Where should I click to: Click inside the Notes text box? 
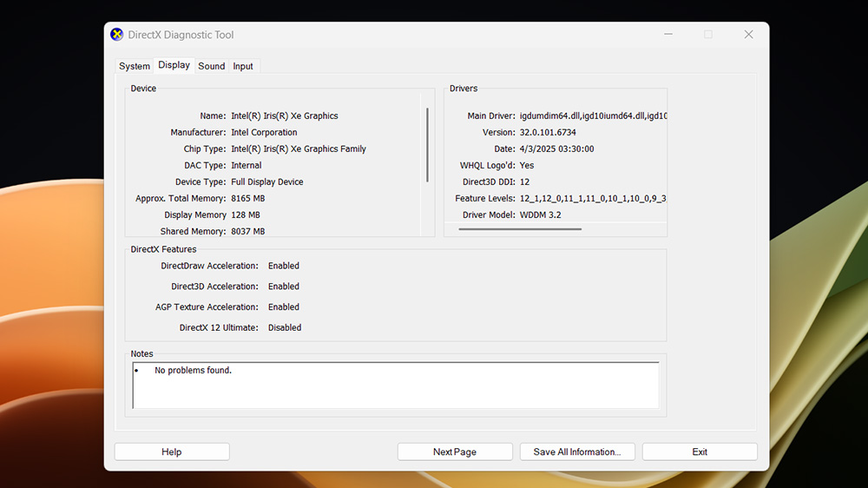pos(396,386)
